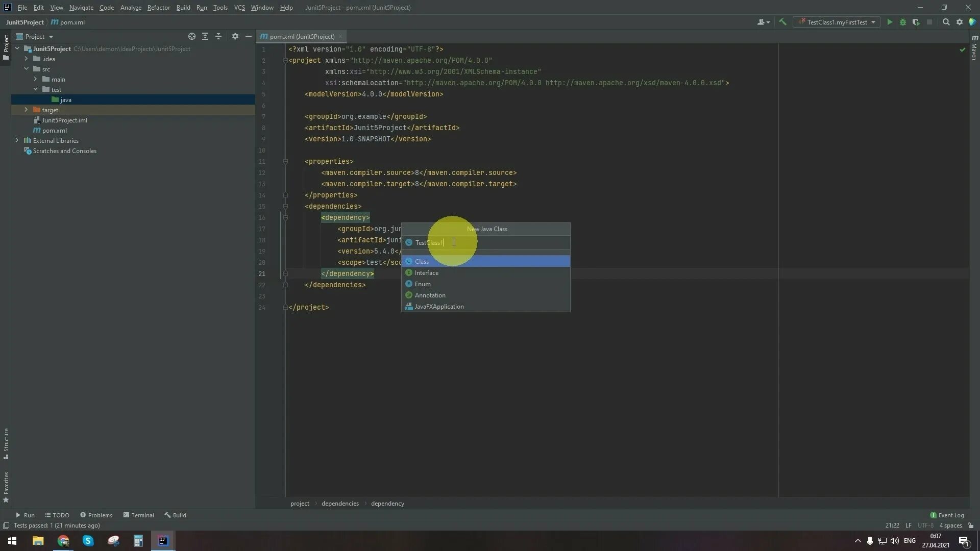Screen dimensions: 980x551
Task: Click the Debug bug icon
Action: click(902, 22)
